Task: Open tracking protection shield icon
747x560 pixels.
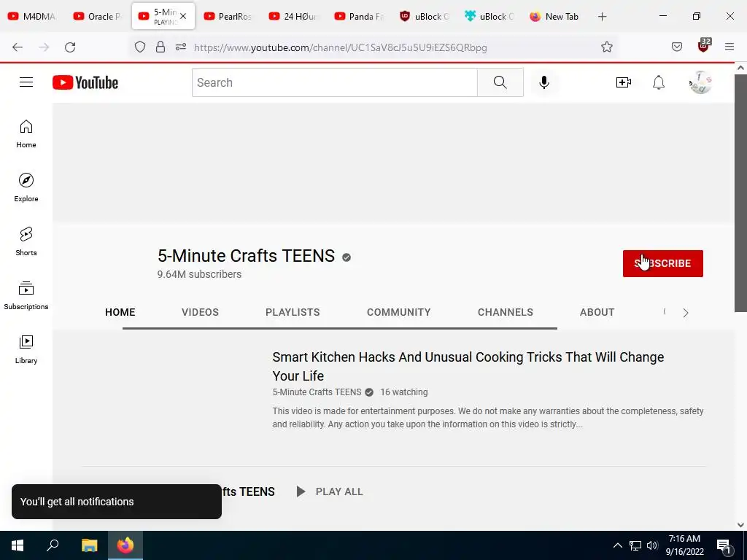Action: click(x=139, y=47)
